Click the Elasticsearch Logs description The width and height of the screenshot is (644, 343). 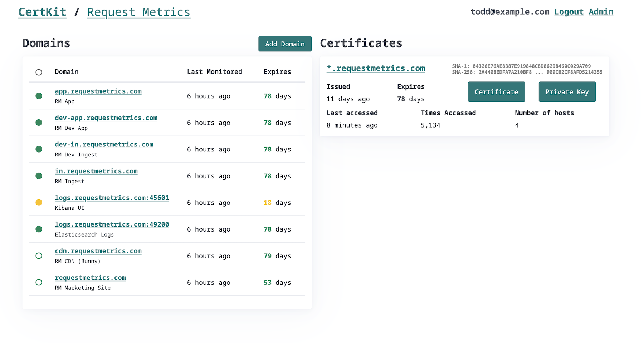[x=84, y=235]
